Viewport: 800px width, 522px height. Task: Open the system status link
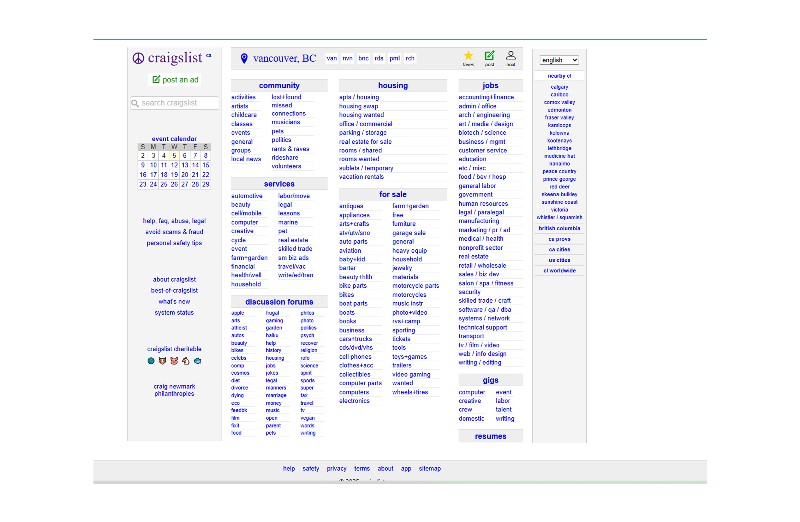click(174, 312)
